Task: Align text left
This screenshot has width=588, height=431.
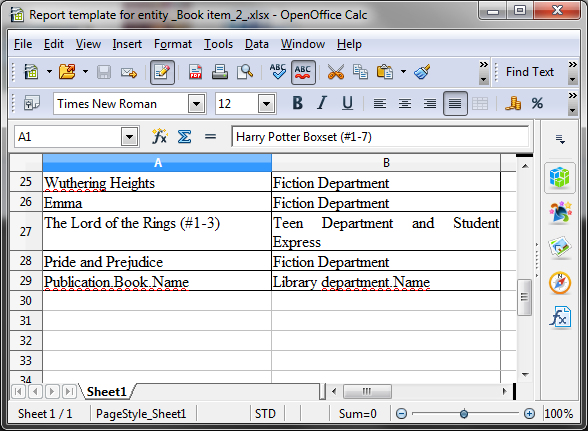Action: pos(380,104)
